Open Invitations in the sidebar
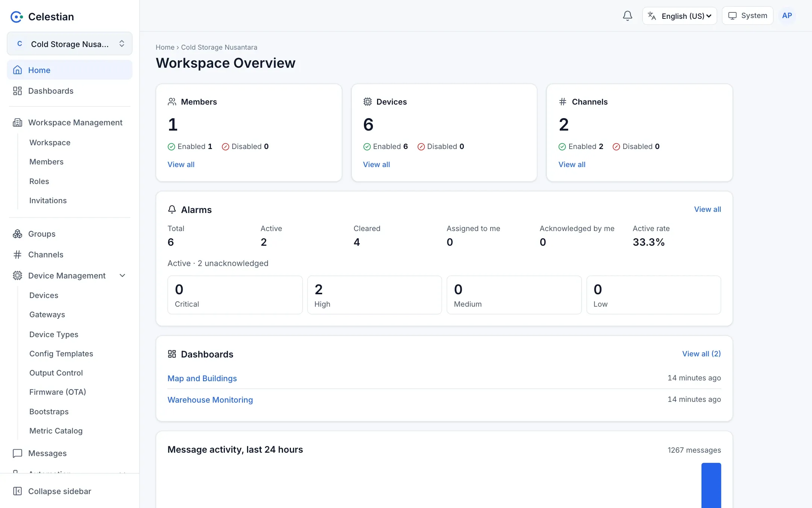 tap(48, 201)
